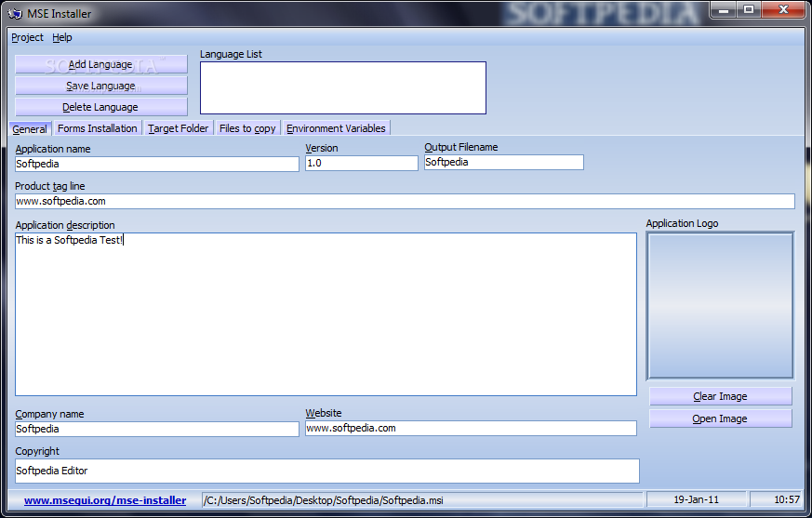Image resolution: width=812 pixels, height=518 pixels.
Task: Click the Clear Image button
Action: (720, 396)
